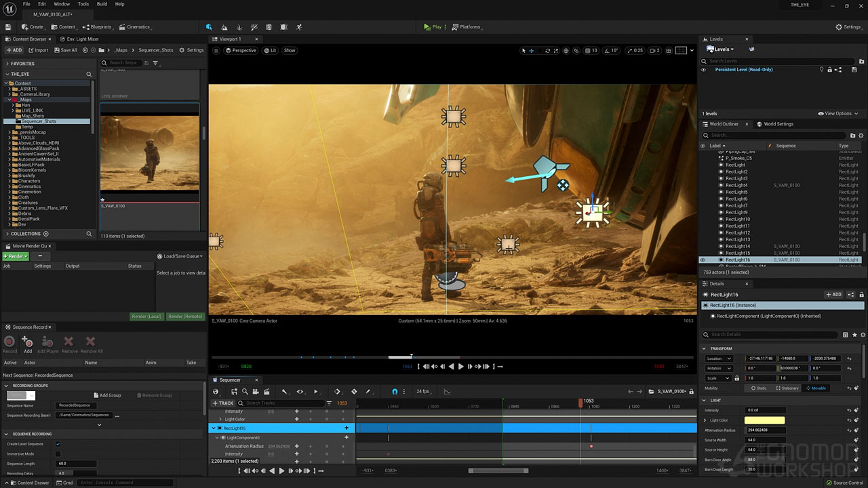The height and width of the screenshot is (488, 868).
Task: Click the Add recording icon in Sequence Record
Action: point(27,344)
